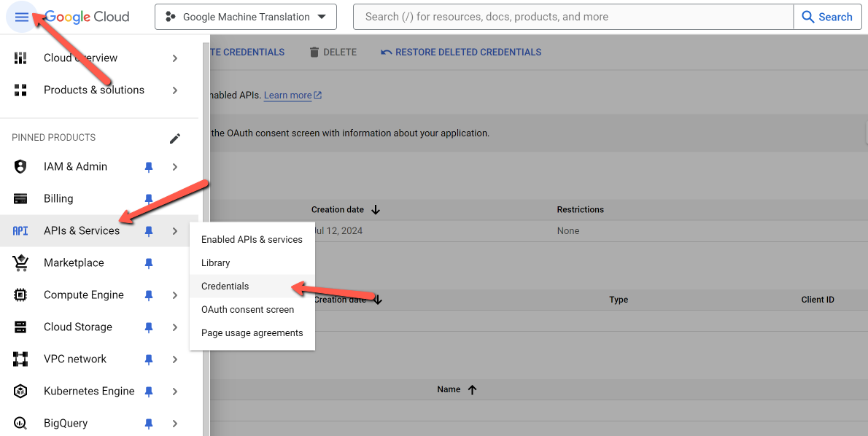This screenshot has height=436, width=868.
Task: Click the Cloud Storage icon
Action: coord(20,327)
